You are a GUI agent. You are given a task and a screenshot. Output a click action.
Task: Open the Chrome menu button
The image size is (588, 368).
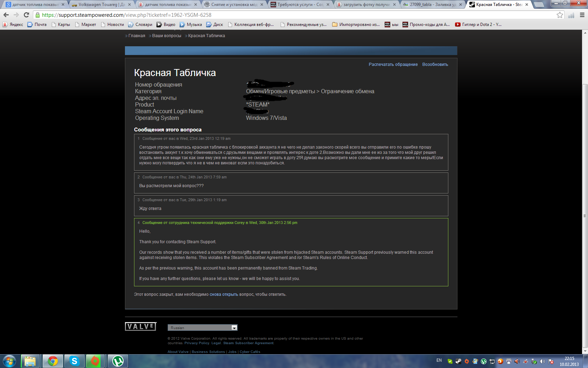pyautogui.click(x=582, y=15)
